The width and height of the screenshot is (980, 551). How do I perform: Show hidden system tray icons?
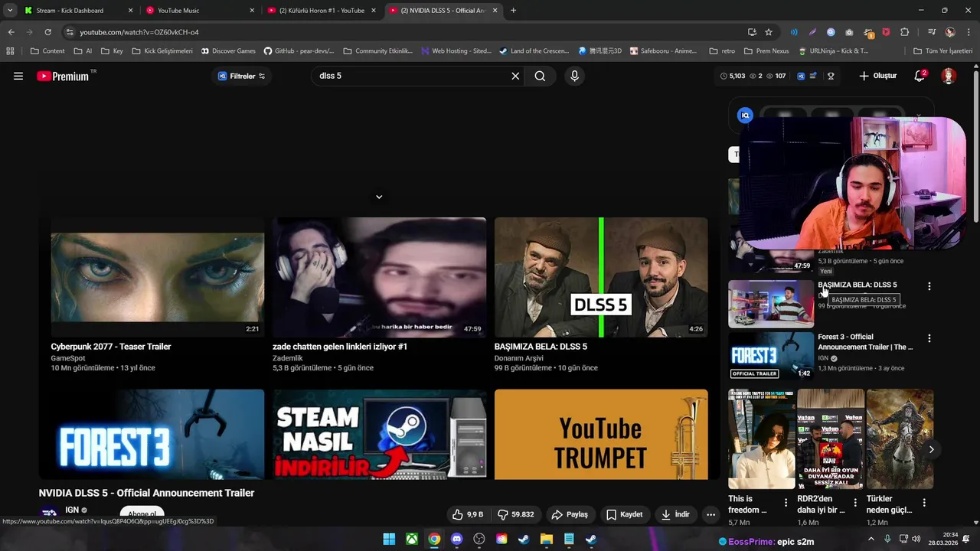click(x=871, y=539)
